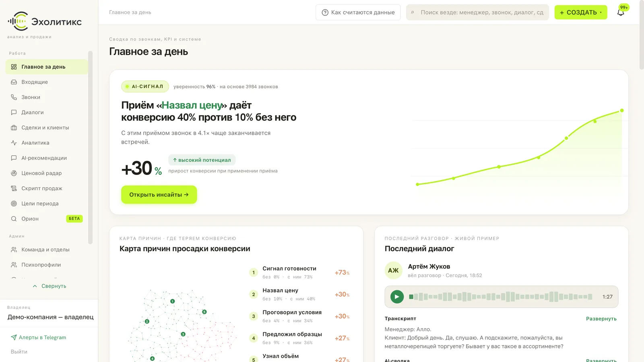Go to Цели периода page

coord(47,204)
